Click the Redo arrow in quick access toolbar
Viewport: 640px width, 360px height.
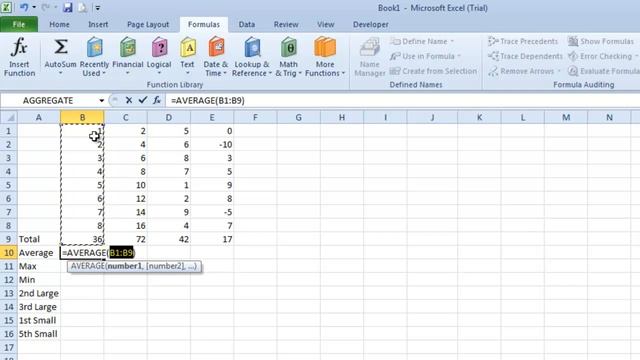[45, 7]
